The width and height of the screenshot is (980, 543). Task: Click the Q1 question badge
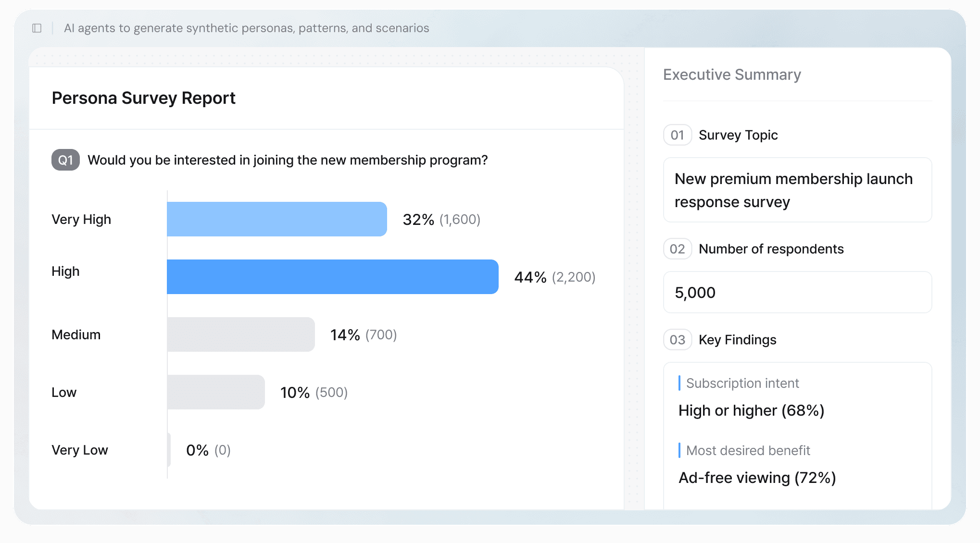(65, 160)
